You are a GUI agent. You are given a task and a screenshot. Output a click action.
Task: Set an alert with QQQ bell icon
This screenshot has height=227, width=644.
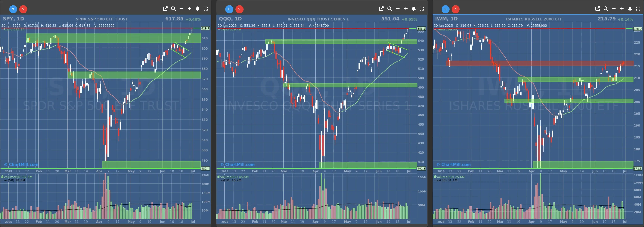(x=414, y=9)
